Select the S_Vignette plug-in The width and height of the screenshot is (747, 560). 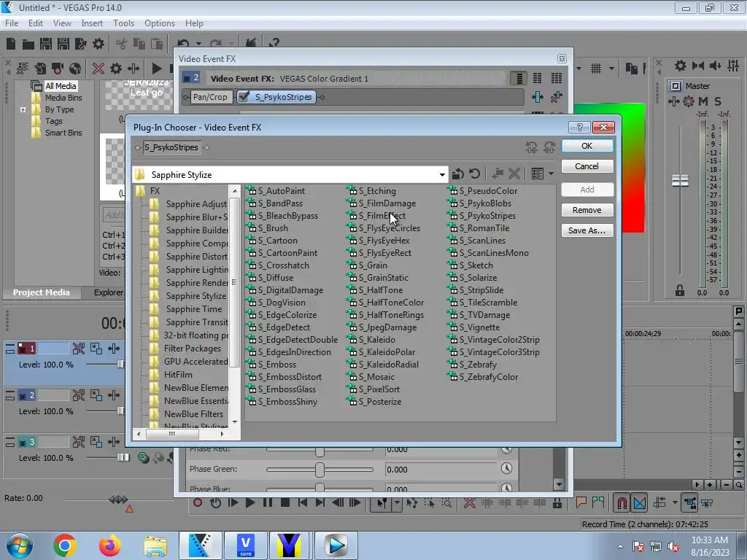click(x=474, y=327)
